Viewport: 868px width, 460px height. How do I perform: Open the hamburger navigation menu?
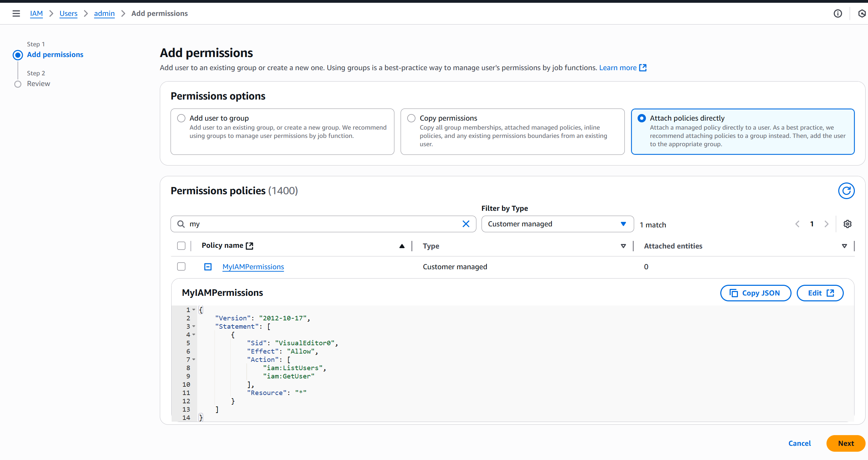(16, 13)
